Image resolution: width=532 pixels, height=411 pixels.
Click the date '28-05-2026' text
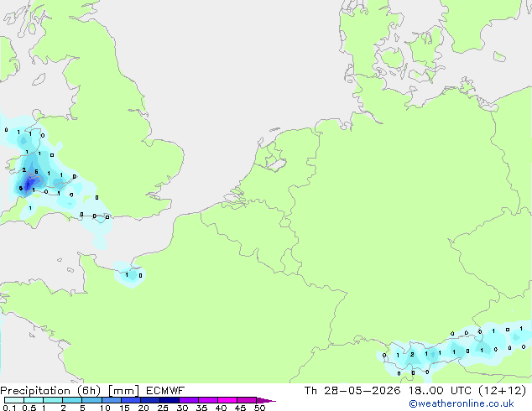tap(362, 391)
